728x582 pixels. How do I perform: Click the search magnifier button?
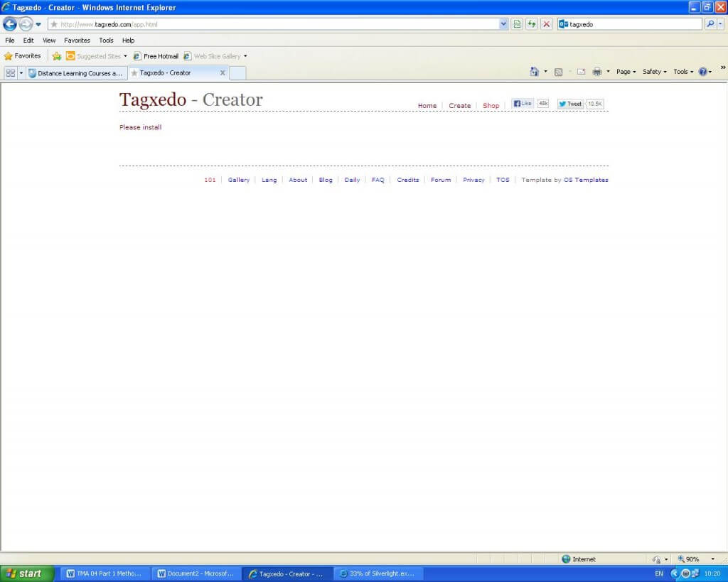coord(710,24)
